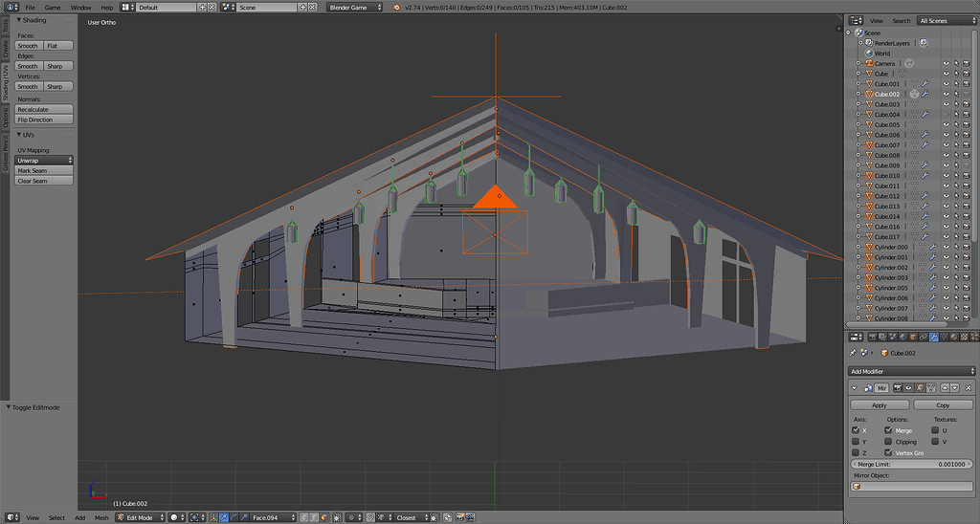980x524 pixels.
Task: Open the Mesh menu in viewport header
Action: tap(101, 517)
